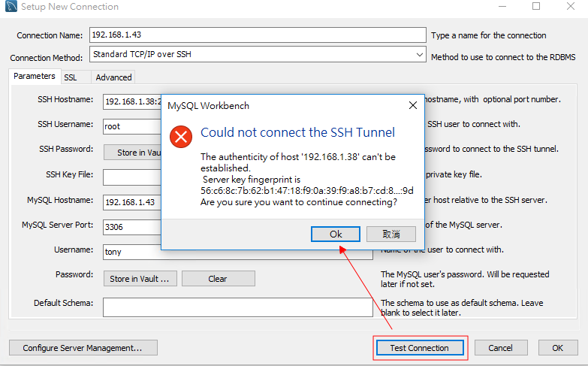Click the 'MySQL Server Port:' label

57,225
